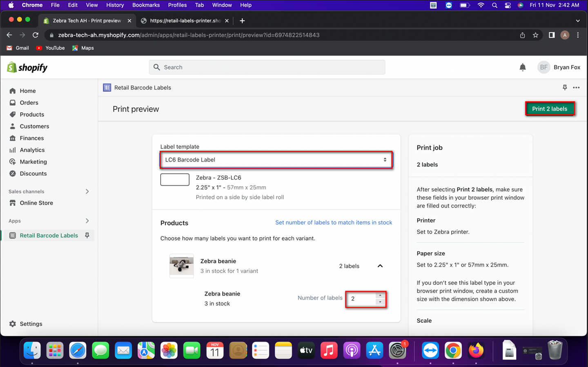
Task: Click the Home icon in sidebar
Action: pyautogui.click(x=13, y=91)
